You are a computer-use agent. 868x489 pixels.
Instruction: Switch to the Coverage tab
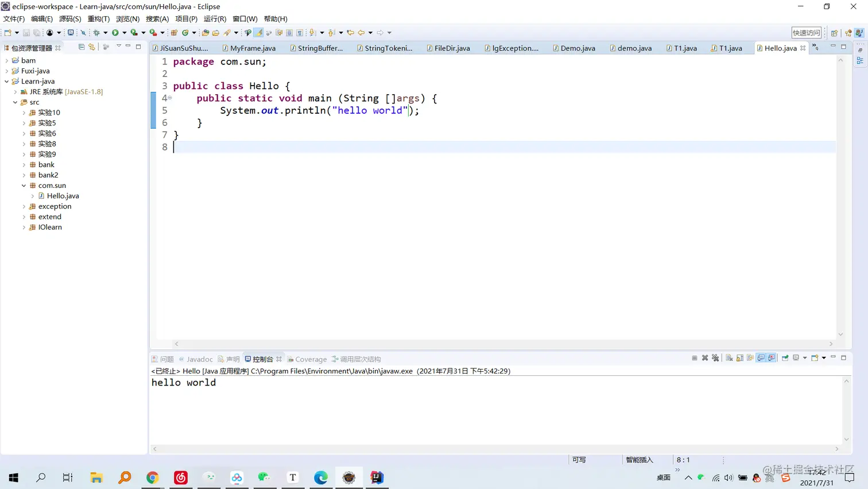click(307, 359)
